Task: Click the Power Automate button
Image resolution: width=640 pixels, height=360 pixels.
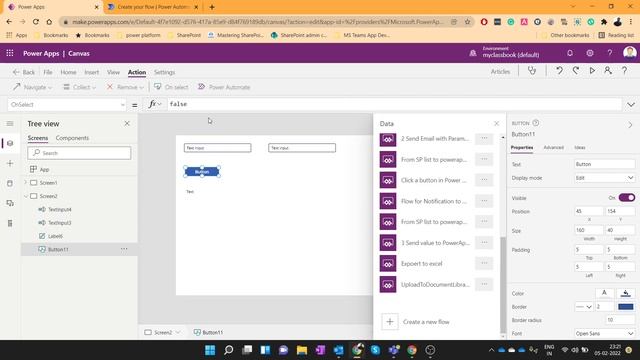Action: (x=224, y=87)
